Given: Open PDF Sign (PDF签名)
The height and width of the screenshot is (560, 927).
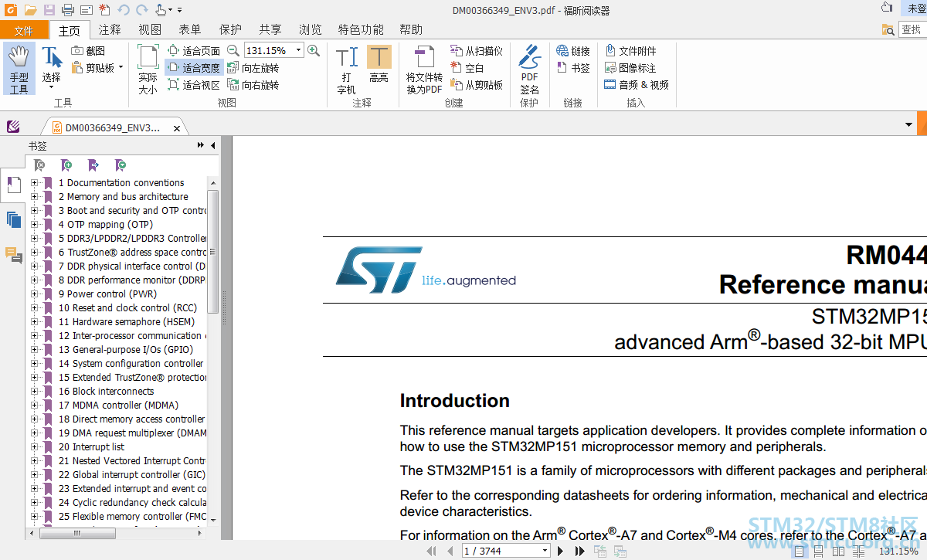Looking at the screenshot, I should tap(529, 70).
